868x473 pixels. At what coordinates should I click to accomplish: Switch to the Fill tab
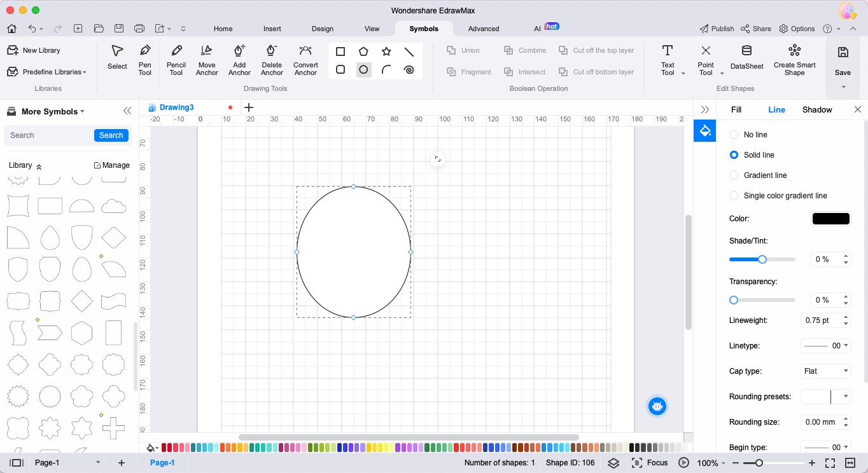[x=736, y=110]
